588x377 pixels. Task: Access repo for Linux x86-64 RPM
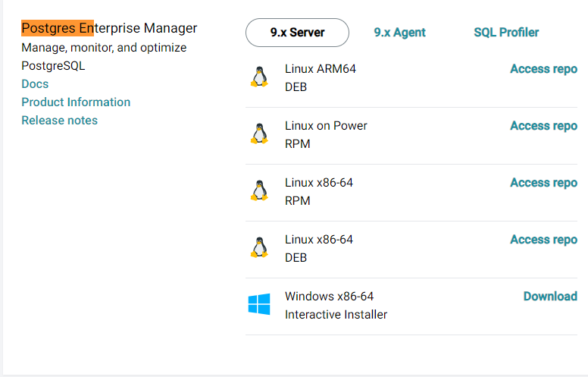click(x=543, y=183)
